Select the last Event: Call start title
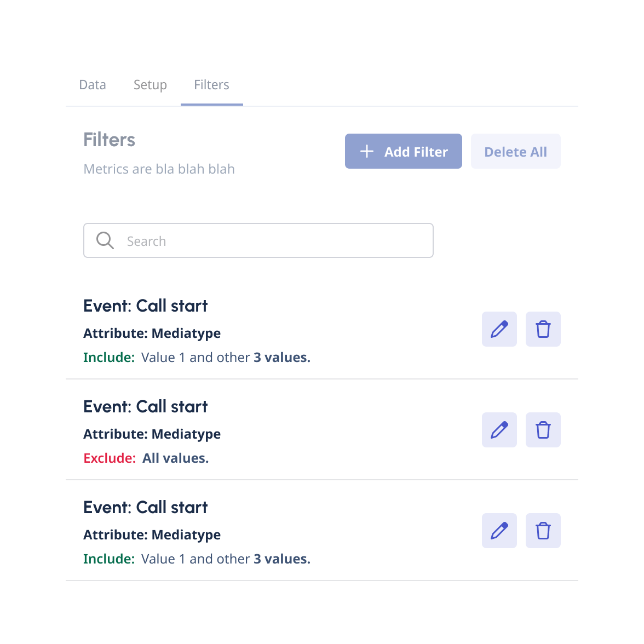The width and height of the screenshot is (644, 644). click(145, 507)
